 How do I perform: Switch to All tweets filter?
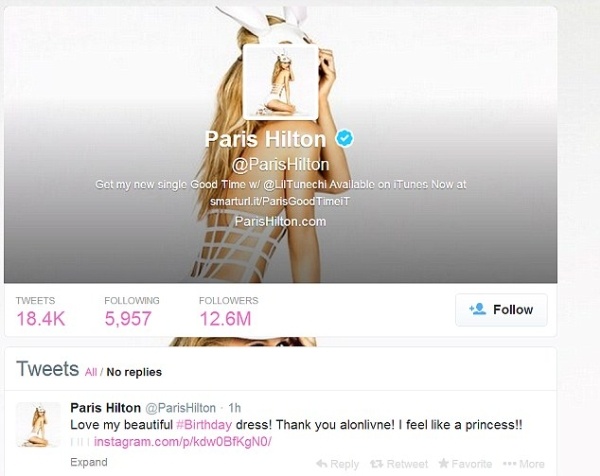click(x=91, y=372)
